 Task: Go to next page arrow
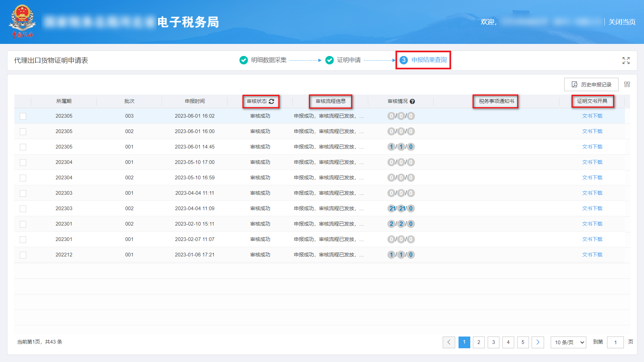(538, 342)
